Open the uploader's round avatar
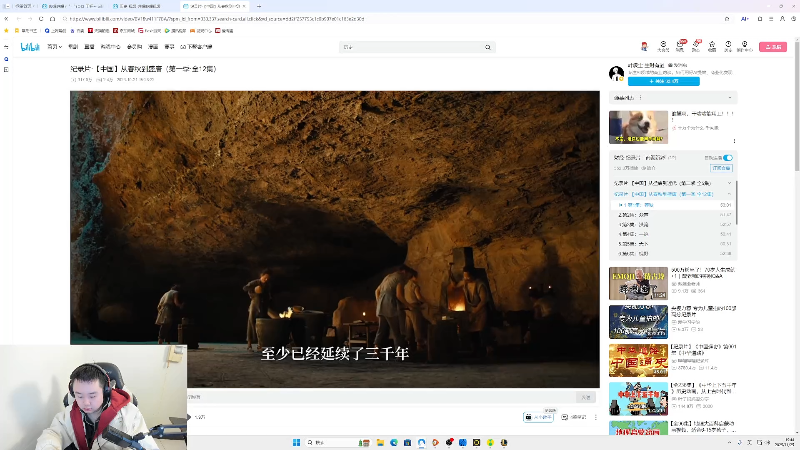 (x=616, y=73)
